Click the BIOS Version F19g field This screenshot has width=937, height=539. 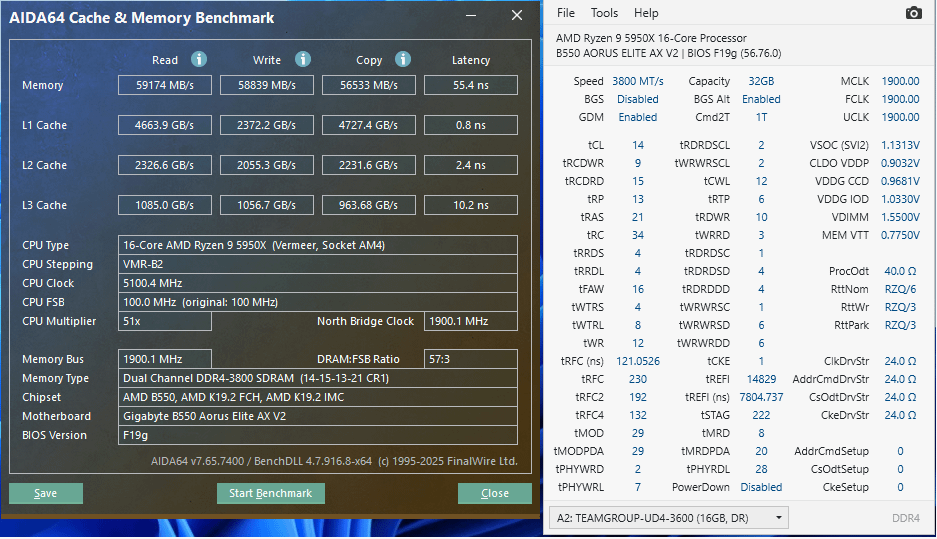[x=318, y=435]
